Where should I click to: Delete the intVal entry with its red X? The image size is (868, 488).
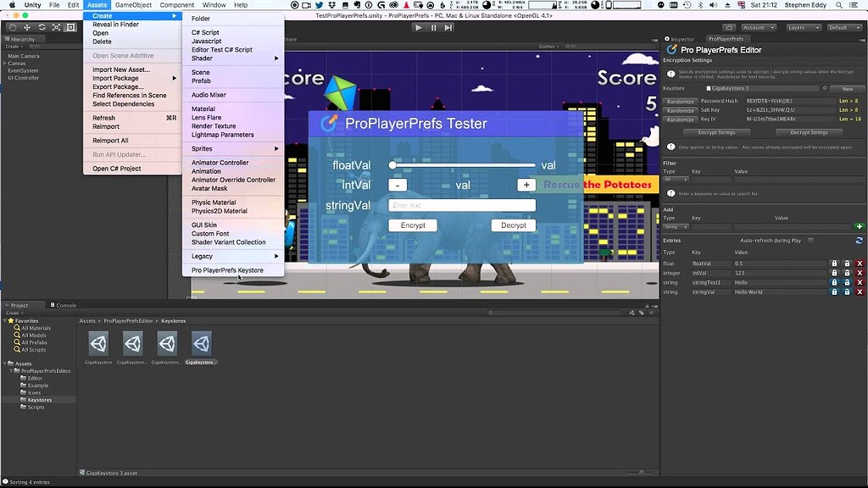point(861,274)
